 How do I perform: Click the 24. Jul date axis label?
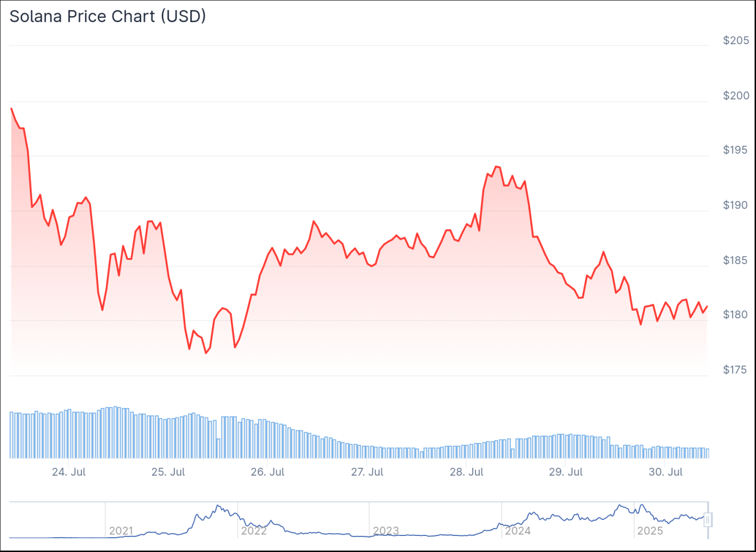click(69, 472)
